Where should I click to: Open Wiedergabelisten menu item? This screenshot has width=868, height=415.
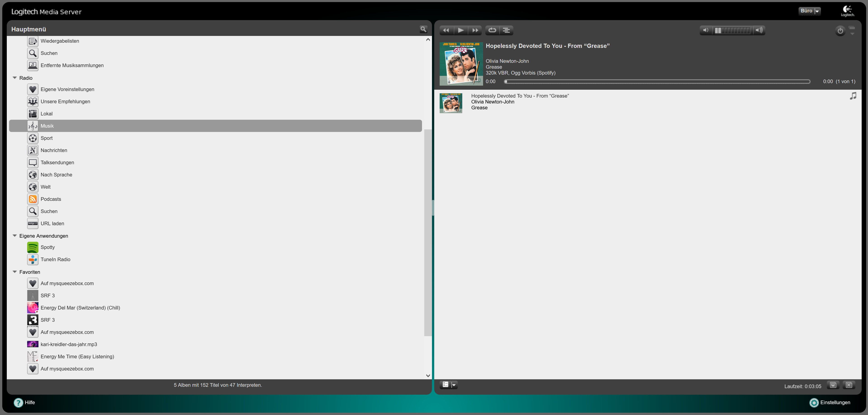[60, 41]
